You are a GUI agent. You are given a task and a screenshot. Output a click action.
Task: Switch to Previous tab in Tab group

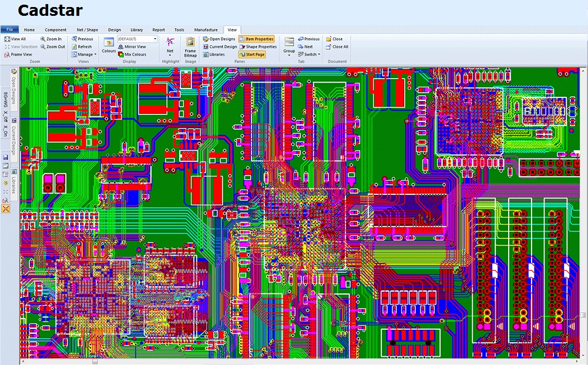(309, 39)
